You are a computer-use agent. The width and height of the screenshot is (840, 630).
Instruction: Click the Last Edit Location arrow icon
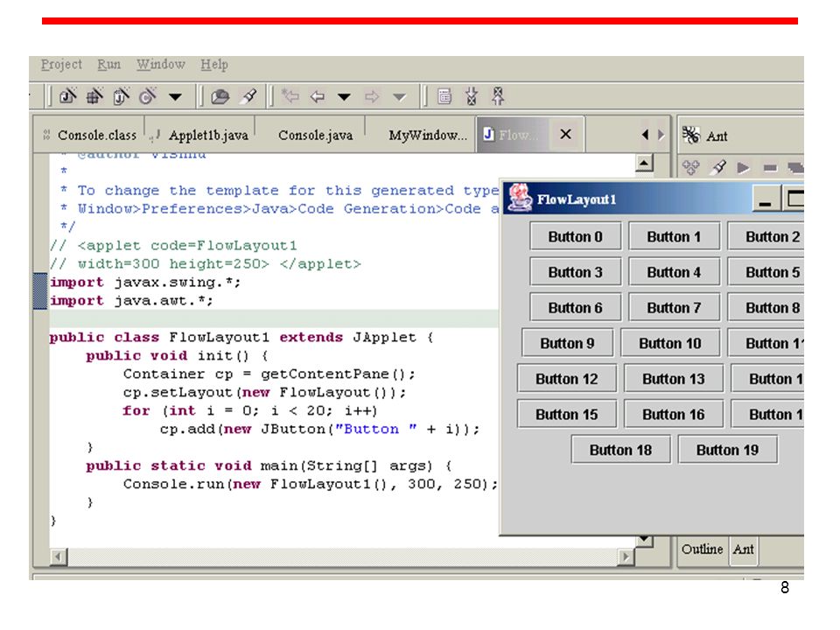pos(290,96)
